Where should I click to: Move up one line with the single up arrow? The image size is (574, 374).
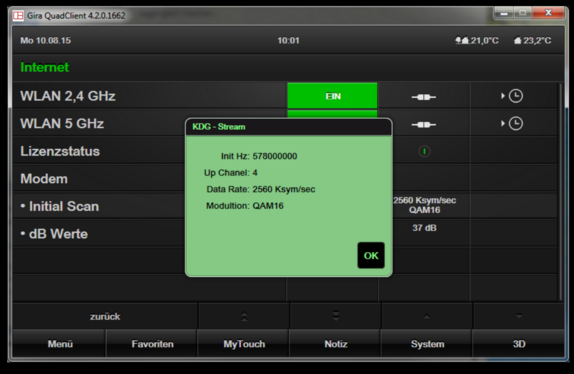[x=427, y=317]
